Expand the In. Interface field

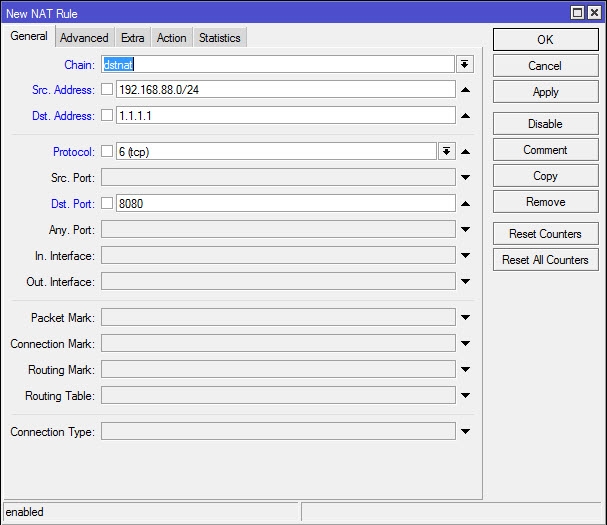click(x=465, y=256)
